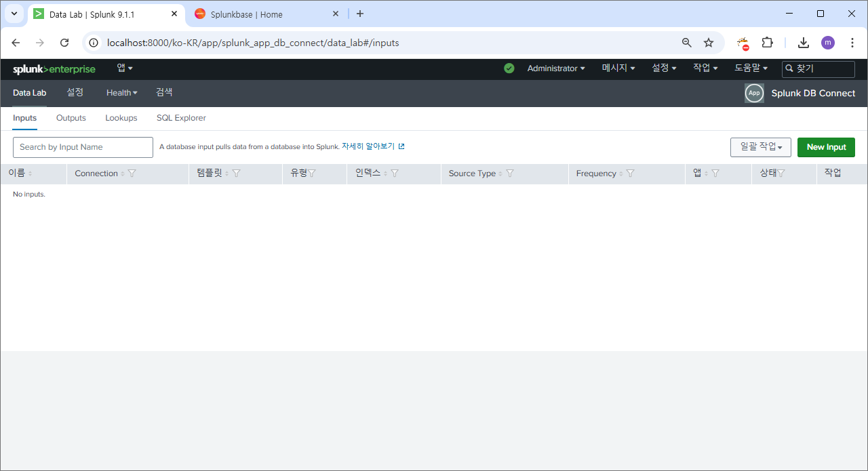
Task: Open a new browser tab with plus
Action: (x=360, y=14)
